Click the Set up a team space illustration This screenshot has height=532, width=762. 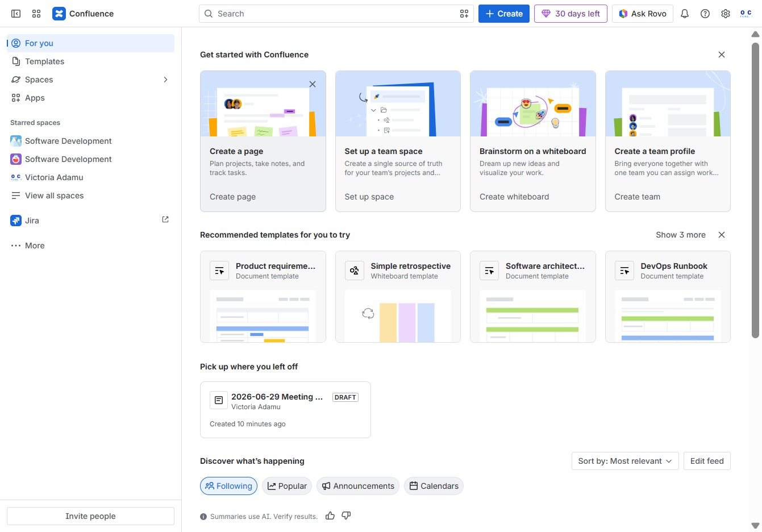pos(398,104)
